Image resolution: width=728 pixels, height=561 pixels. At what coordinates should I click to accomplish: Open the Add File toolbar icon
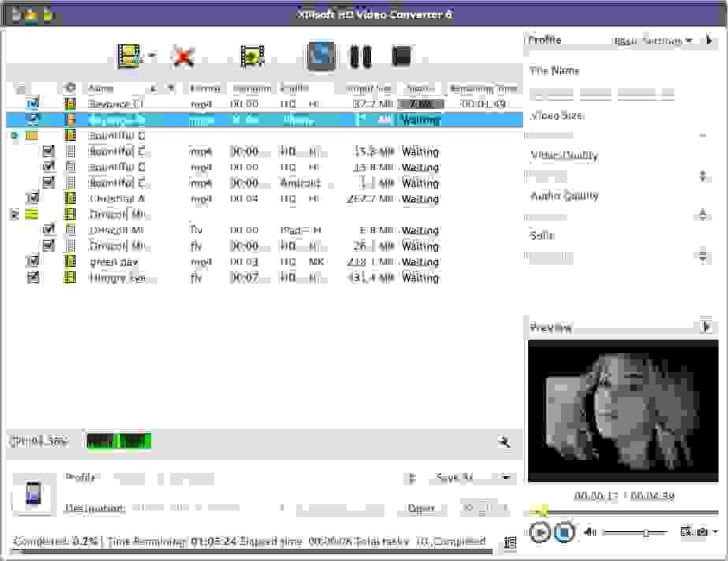tap(126, 54)
